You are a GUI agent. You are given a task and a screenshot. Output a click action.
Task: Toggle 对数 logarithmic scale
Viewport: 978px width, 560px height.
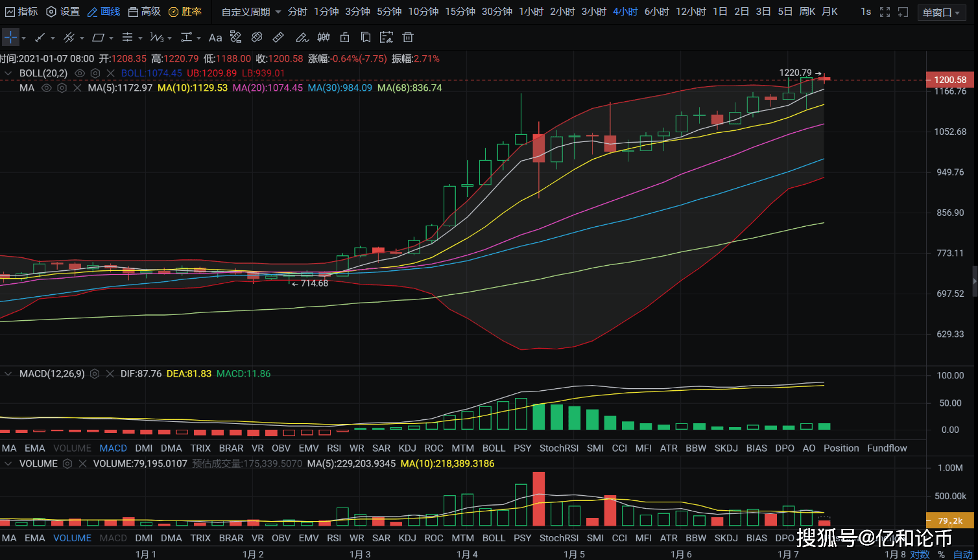tap(920, 554)
